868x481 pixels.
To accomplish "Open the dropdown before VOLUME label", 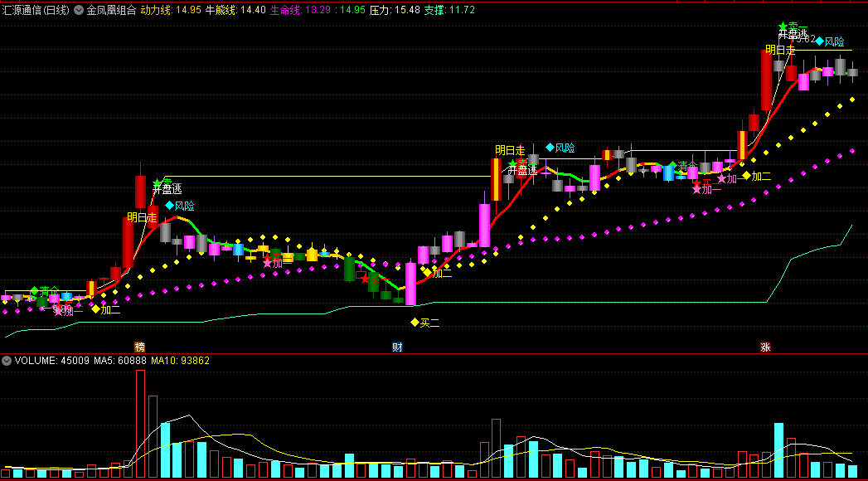I will pos(7,361).
